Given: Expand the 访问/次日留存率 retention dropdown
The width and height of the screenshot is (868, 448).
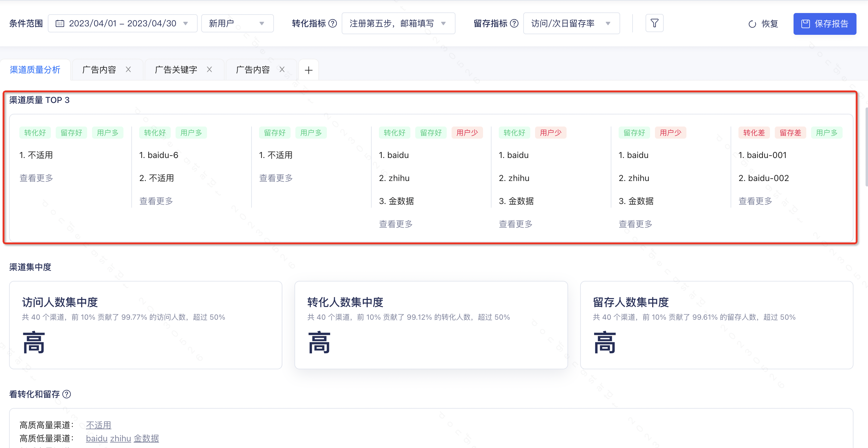Looking at the screenshot, I should pos(571,23).
